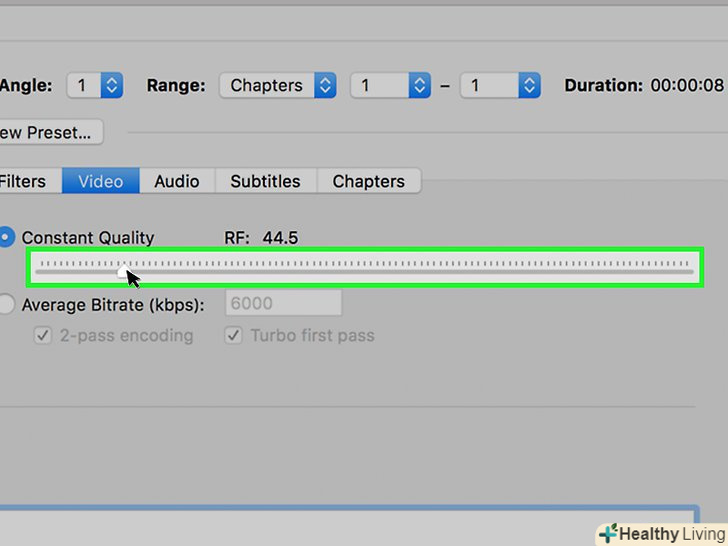Show the Chapters tab
The height and width of the screenshot is (546, 728).
pos(368,181)
